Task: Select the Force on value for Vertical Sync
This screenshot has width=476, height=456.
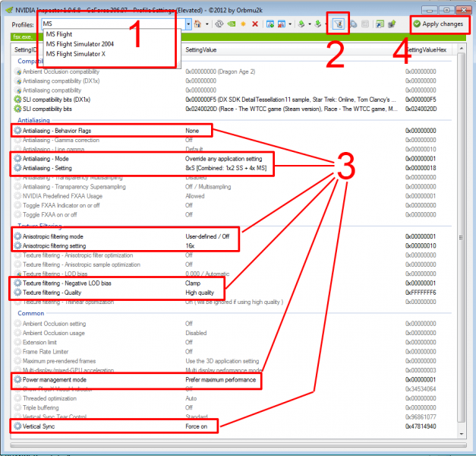Action: click(x=196, y=426)
